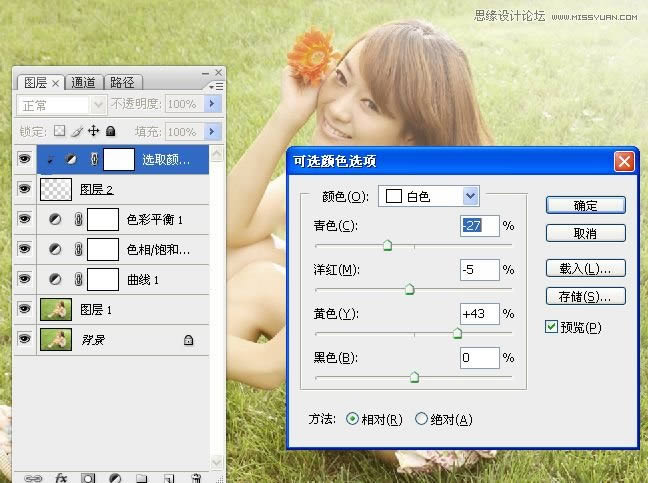Image resolution: width=648 pixels, height=483 pixels.
Task: Click the lock position move icon
Action: click(93, 131)
